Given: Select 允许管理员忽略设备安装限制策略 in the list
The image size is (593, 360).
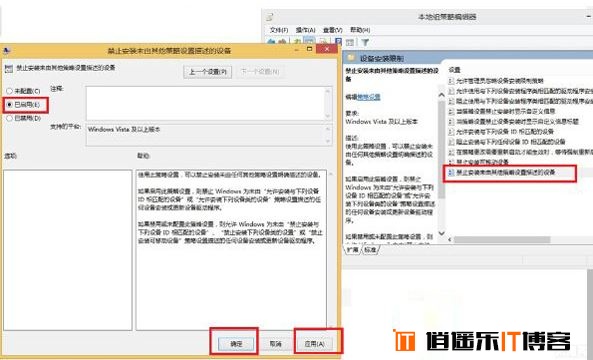Looking at the screenshot, I should [x=499, y=81].
